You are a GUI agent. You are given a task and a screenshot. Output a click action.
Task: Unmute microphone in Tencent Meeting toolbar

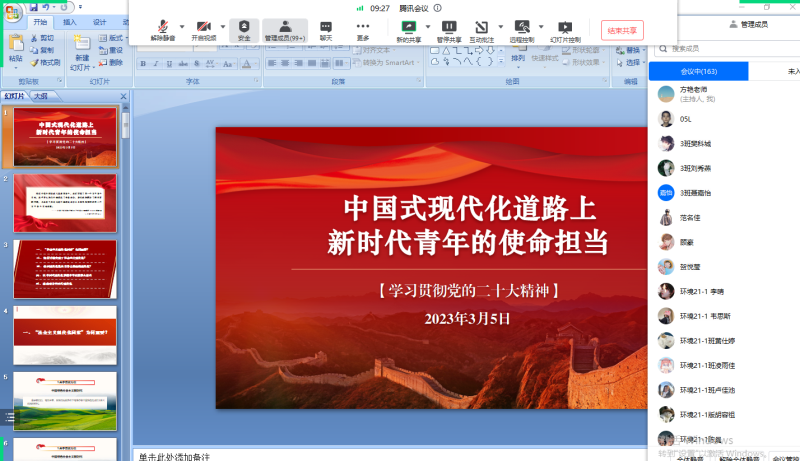click(x=161, y=29)
